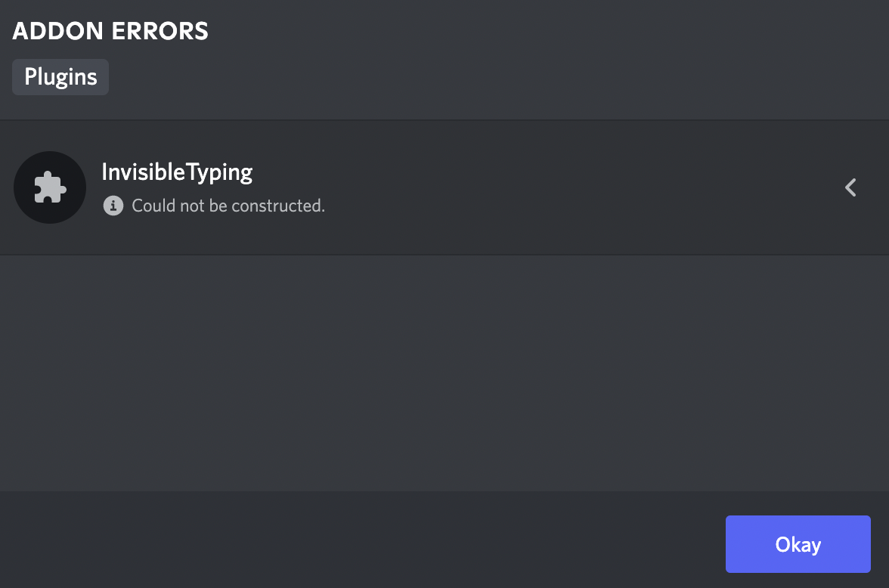Switch to the Plugins tab
Image resolution: width=889 pixels, height=588 pixels.
[60, 76]
